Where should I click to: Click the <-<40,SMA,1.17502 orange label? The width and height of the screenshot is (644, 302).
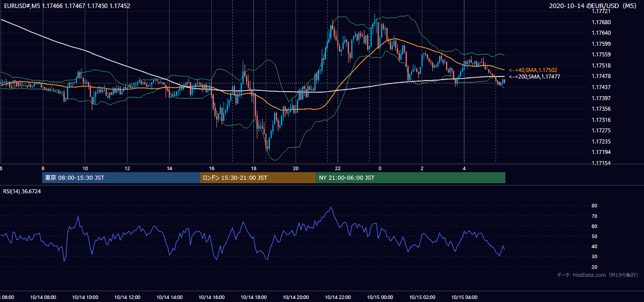[x=533, y=70]
